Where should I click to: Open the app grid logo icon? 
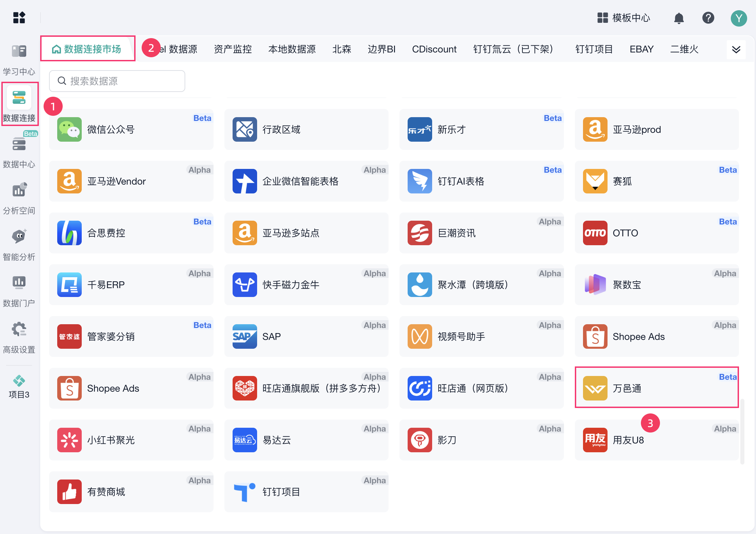(19, 17)
